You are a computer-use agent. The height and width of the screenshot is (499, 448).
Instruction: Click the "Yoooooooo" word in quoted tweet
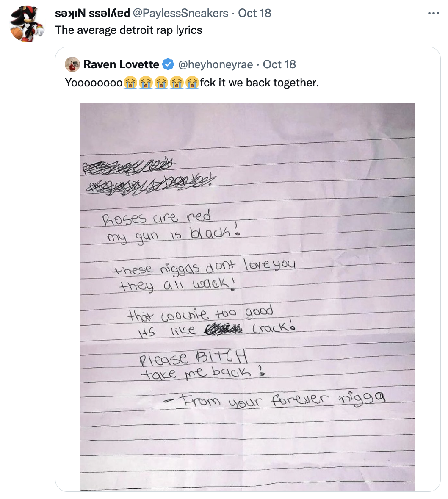[x=94, y=83]
